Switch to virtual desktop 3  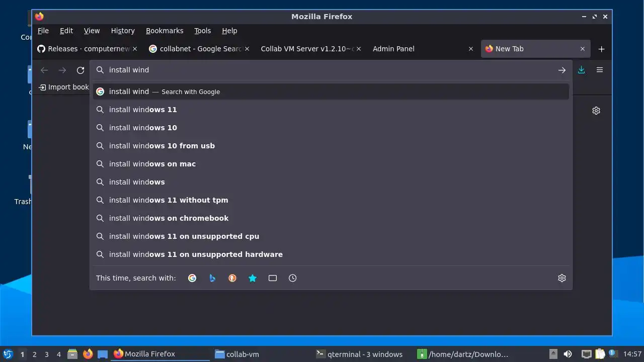[x=47, y=354]
